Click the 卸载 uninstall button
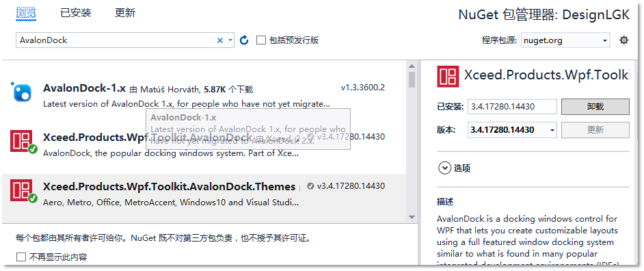This screenshot has height=271, width=644. 595,107
